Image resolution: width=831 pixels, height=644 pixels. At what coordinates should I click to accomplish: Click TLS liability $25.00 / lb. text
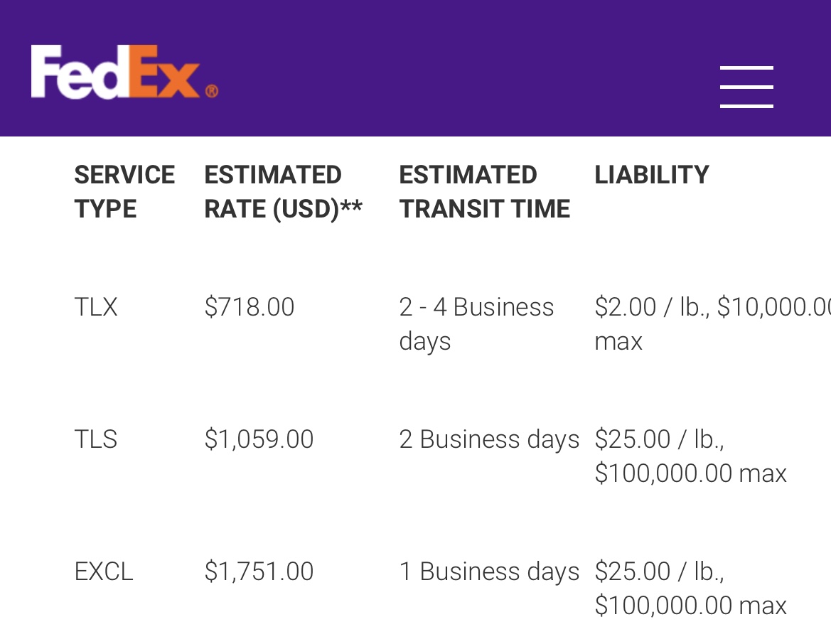coord(659,439)
